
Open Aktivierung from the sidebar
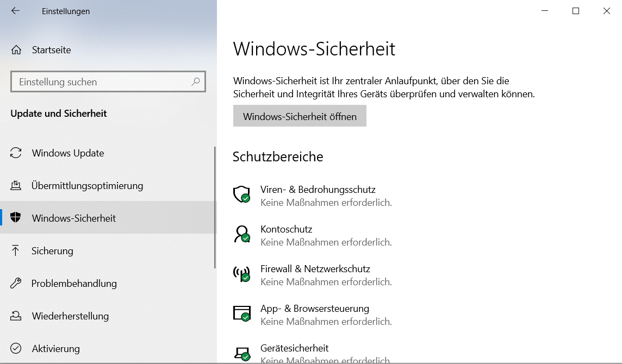pos(55,349)
